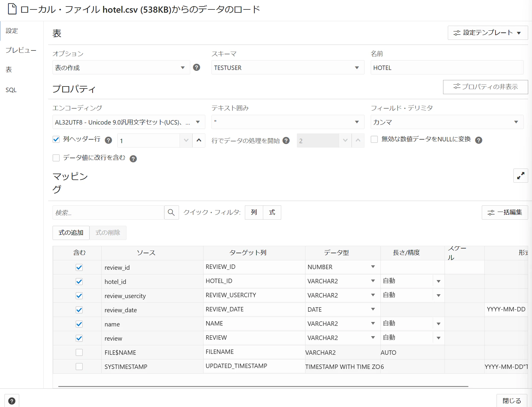Image resolution: width=532 pixels, height=407 pixels.
Task: Click the magnifier search icon in mapping
Action: [171, 212]
